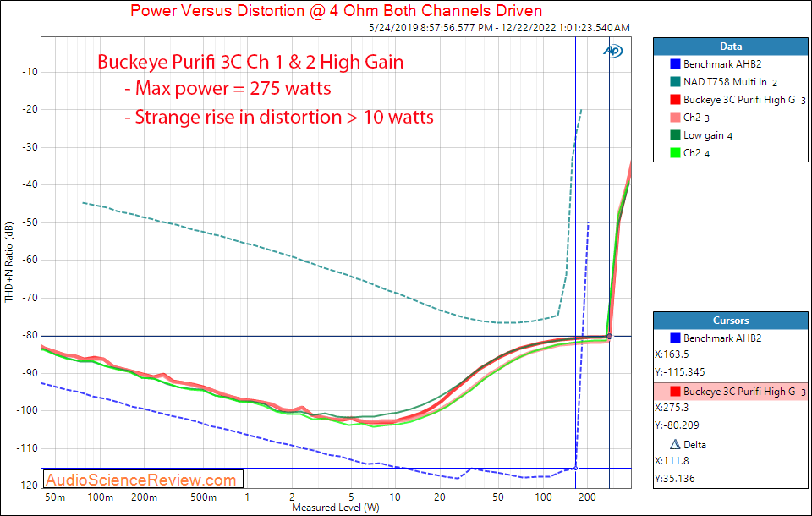Screen dimensions: 812x516
Task: Click the Benchmark AHB2 blue legend swatch
Action: pyautogui.click(x=675, y=63)
